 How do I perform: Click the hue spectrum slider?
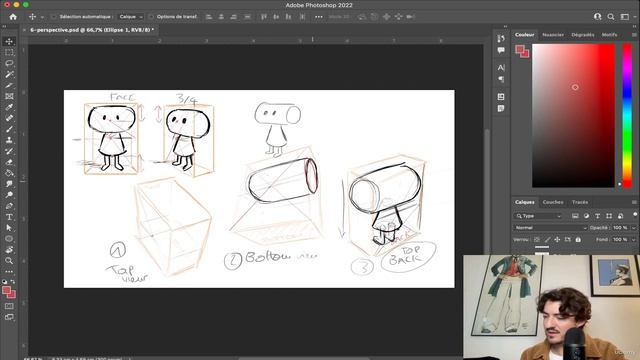(x=627, y=116)
